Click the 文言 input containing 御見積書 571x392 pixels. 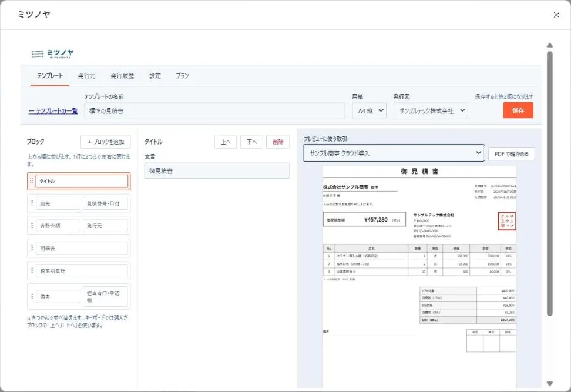coord(217,170)
